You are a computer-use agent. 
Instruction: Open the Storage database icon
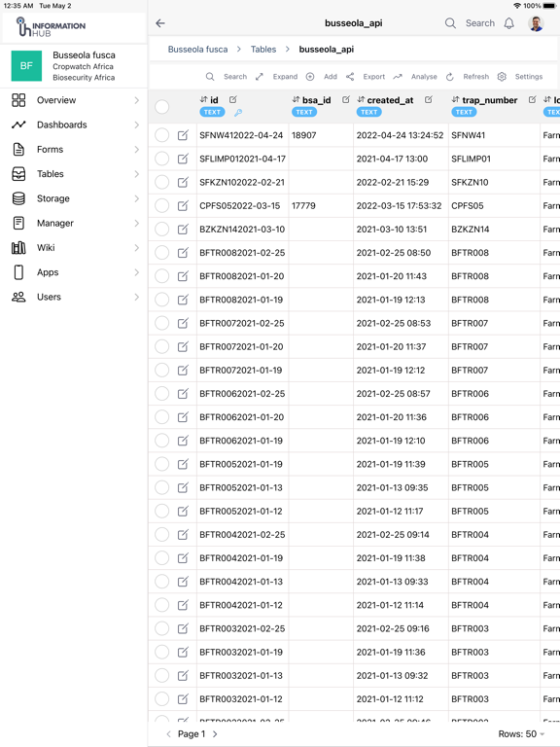18,198
